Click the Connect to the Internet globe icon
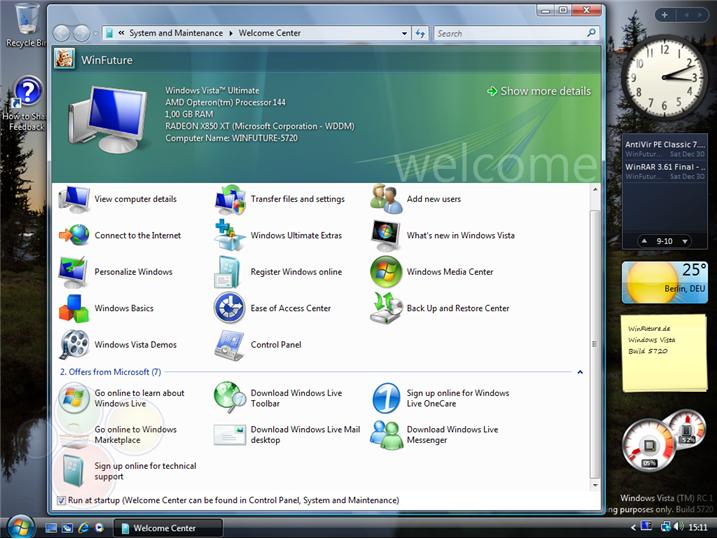Image resolution: width=717 pixels, height=539 pixels. click(x=73, y=235)
